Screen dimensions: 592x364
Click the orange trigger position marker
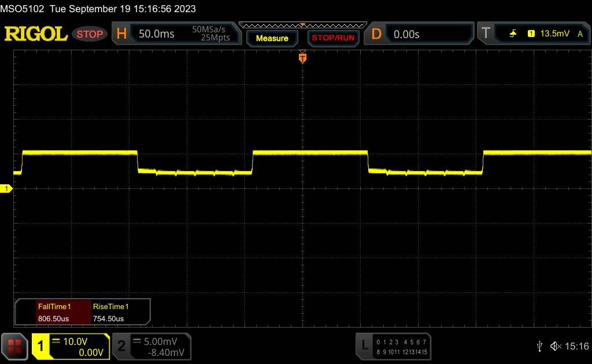point(302,57)
